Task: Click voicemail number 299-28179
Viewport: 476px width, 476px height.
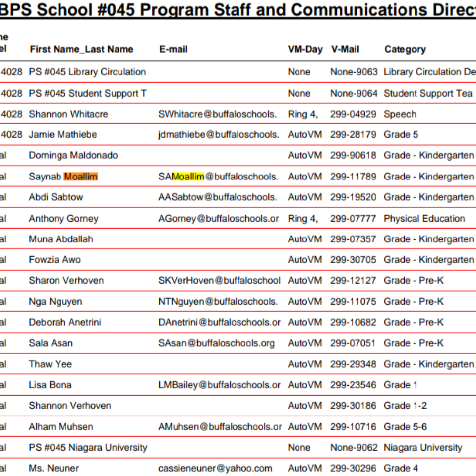Action: [354, 134]
